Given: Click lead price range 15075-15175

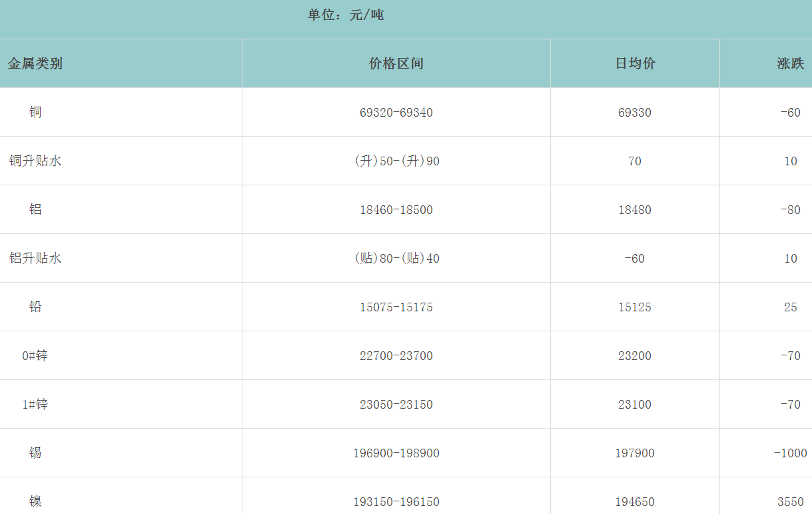Looking at the screenshot, I should click(396, 307).
